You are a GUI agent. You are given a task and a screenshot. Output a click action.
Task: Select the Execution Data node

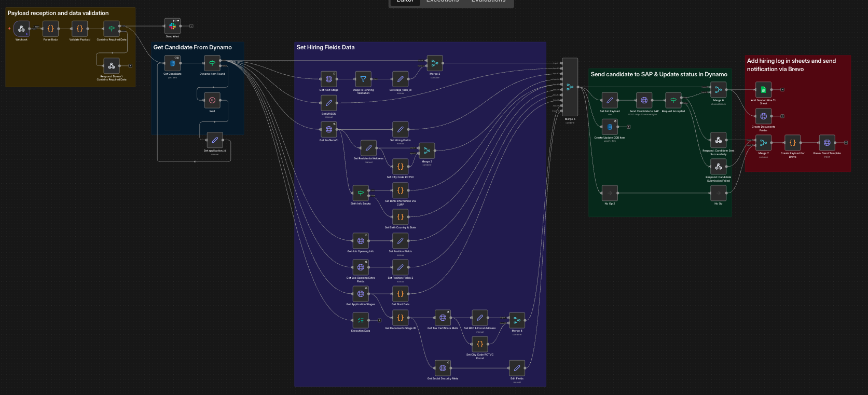tap(361, 320)
